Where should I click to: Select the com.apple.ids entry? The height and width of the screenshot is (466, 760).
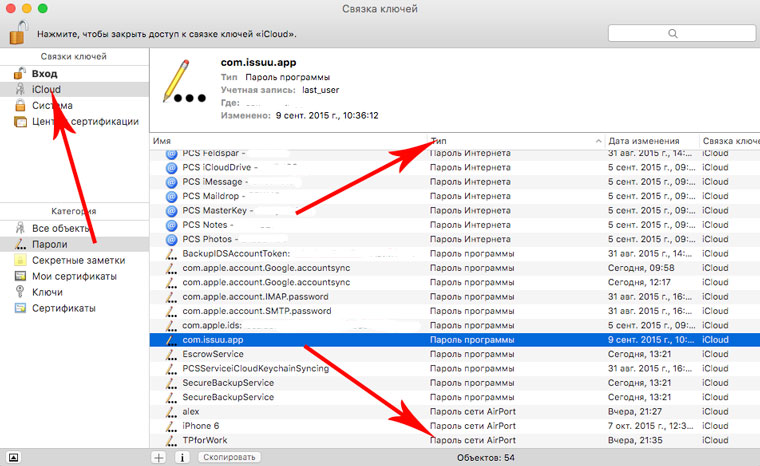tap(455, 325)
